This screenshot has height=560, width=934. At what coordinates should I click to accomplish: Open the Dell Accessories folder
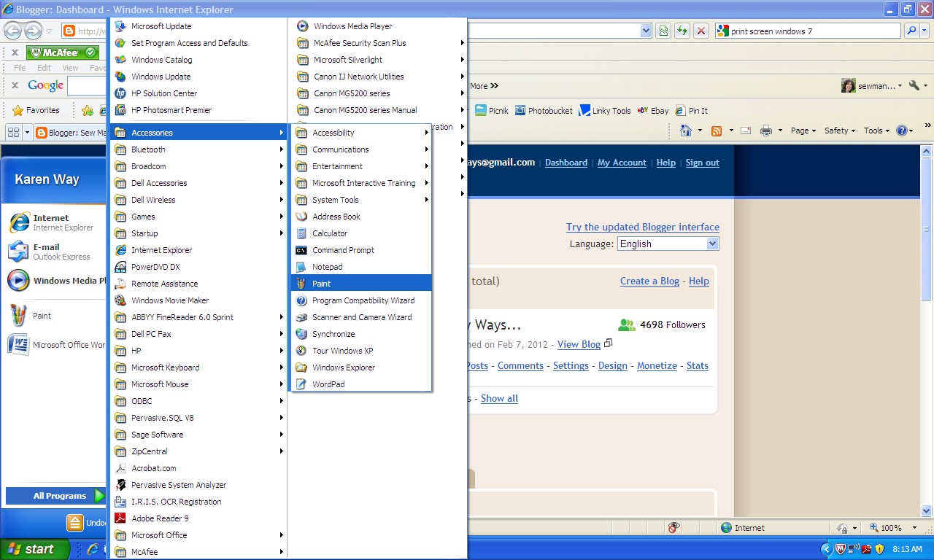[x=198, y=183]
